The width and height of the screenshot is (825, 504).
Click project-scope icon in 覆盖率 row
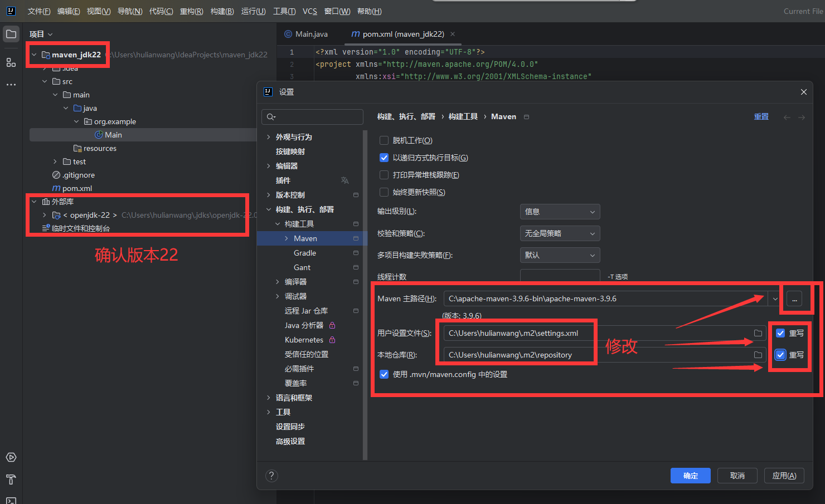(x=356, y=383)
